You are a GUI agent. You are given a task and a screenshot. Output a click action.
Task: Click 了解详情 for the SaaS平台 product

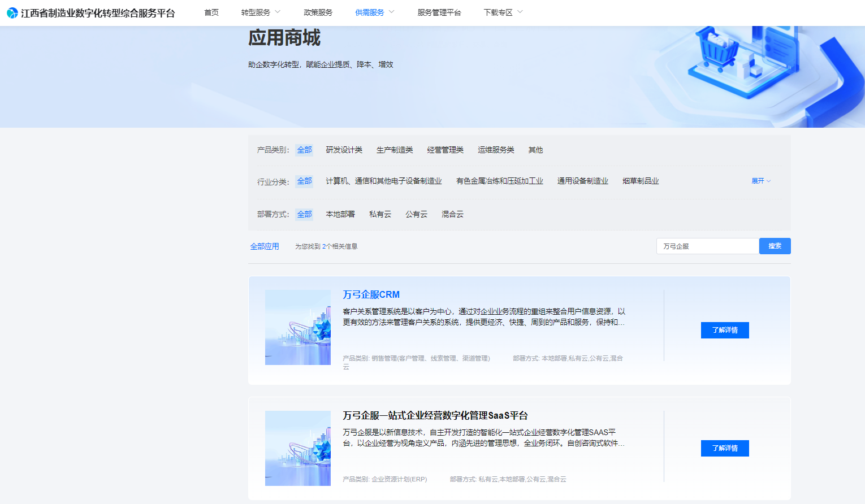click(724, 448)
